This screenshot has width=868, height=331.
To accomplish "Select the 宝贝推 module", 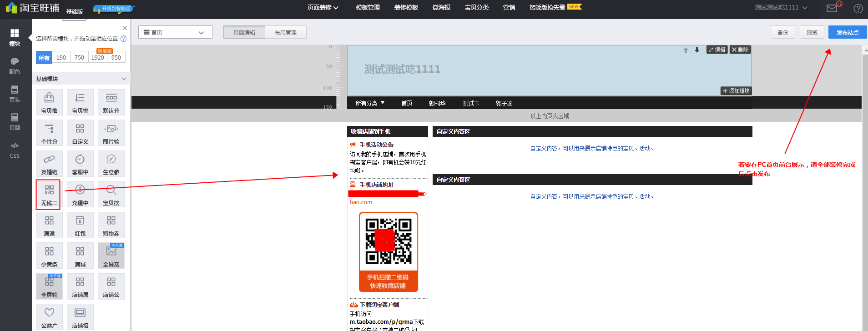I will pyautogui.click(x=49, y=102).
